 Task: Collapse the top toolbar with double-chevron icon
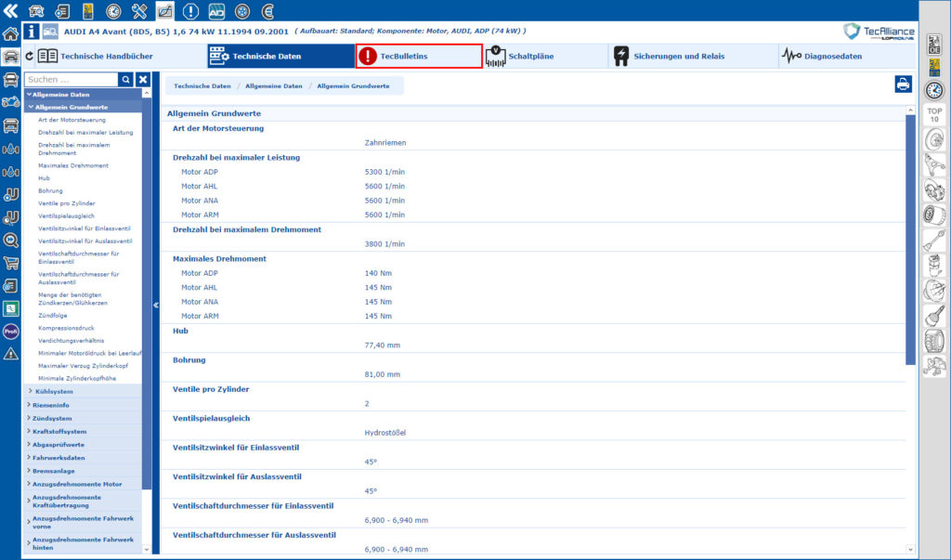[x=10, y=10]
